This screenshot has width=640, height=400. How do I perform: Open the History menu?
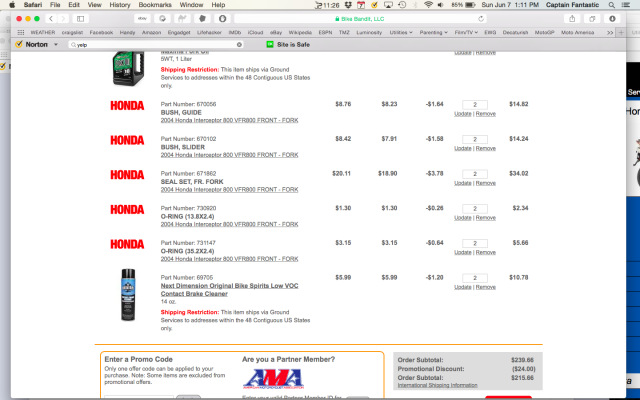click(x=120, y=5)
